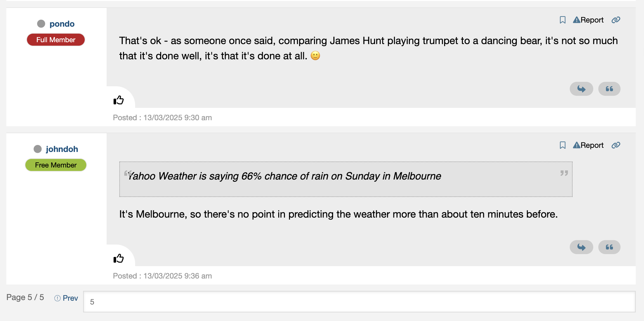This screenshot has width=644, height=321.
Task: Like johndoh's post with thumbs up
Action: coord(119,259)
